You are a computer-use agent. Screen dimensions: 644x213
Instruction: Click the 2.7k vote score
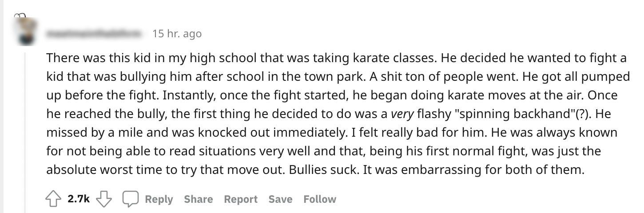pos(79,200)
